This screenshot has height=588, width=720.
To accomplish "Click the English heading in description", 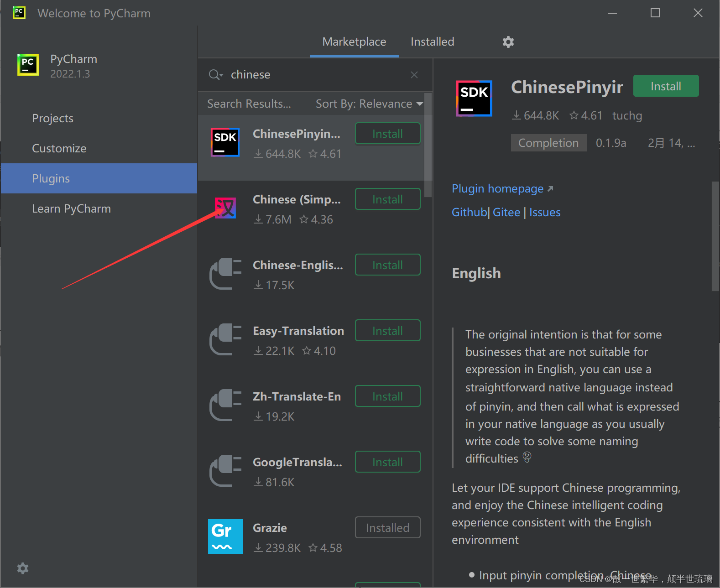I will (476, 273).
